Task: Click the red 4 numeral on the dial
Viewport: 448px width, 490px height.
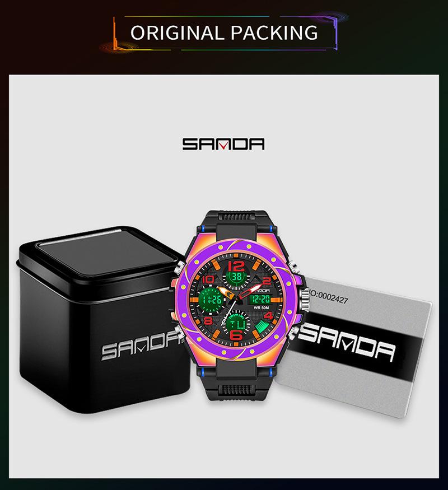Action: pyautogui.click(x=268, y=315)
